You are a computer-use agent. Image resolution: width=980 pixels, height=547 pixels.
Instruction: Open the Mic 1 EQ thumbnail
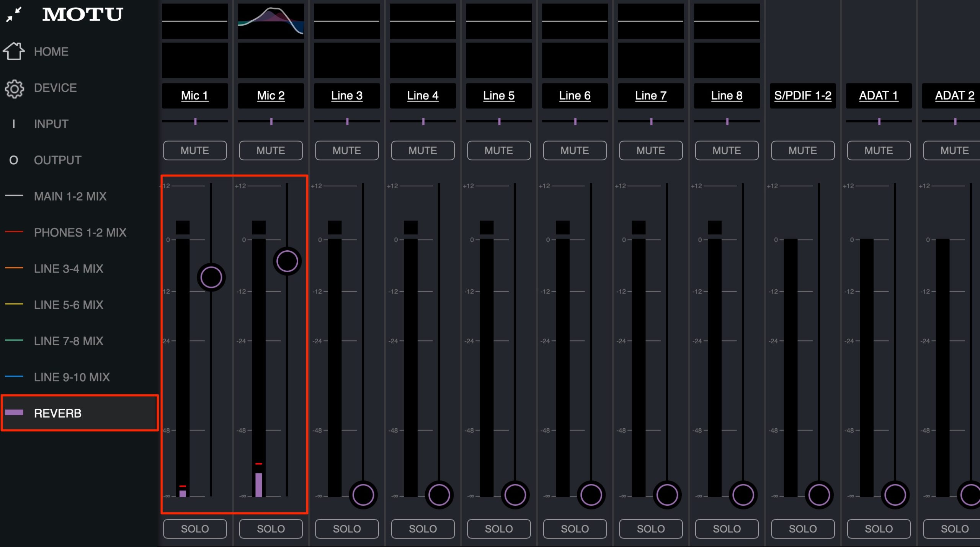tap(195, 21)
